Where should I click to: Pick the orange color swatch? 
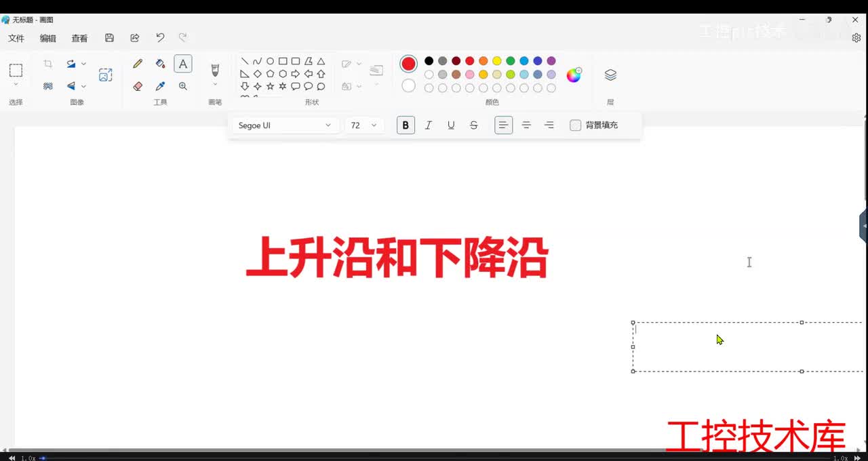pyautogui.click(x=483, y=61)
